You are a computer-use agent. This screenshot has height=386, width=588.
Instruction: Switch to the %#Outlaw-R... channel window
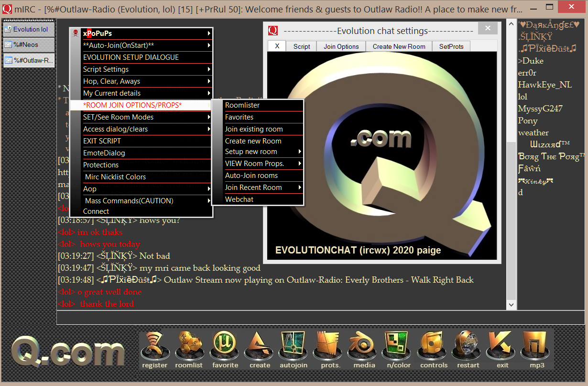[x=29, y=60]
